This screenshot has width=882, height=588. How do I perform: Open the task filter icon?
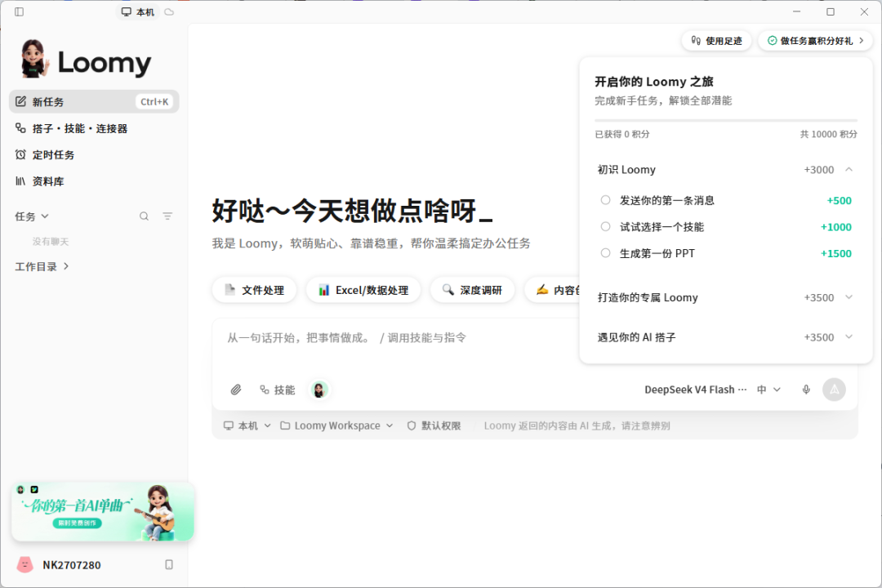pyautogui.click(x=167, y=216)
